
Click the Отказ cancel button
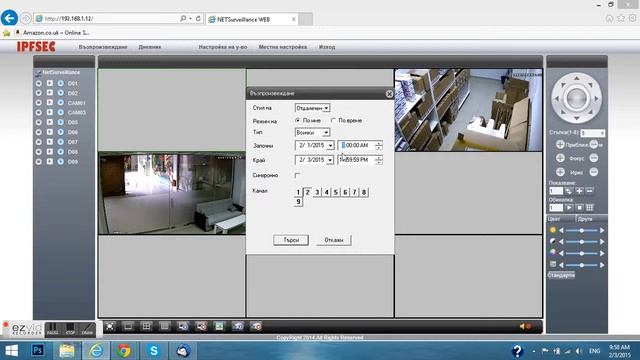tap(334, 240)
